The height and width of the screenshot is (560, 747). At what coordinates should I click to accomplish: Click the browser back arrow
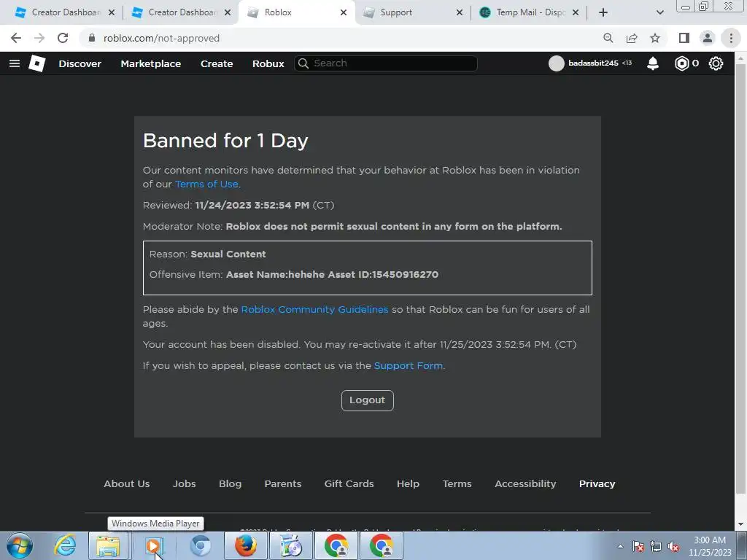(16, 38)
